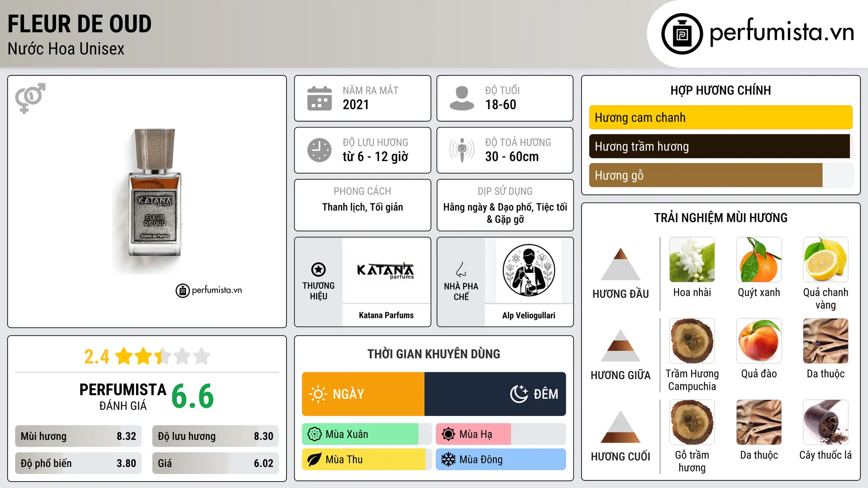Click the FLEUR DE OUD title

click(x=80, y=24)
